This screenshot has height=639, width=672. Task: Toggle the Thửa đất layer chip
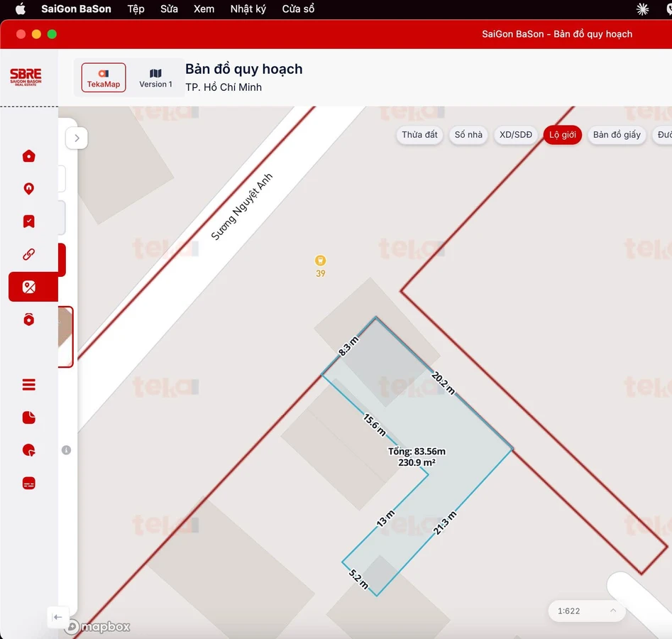419,135
